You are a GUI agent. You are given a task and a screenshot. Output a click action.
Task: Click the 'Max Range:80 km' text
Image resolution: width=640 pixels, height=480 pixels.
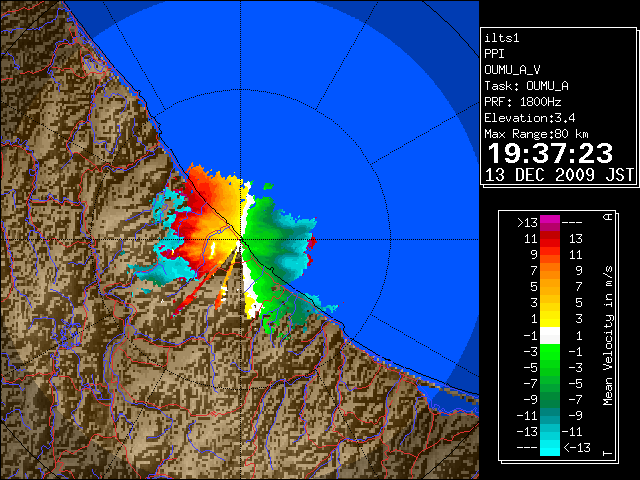[536, 134]
